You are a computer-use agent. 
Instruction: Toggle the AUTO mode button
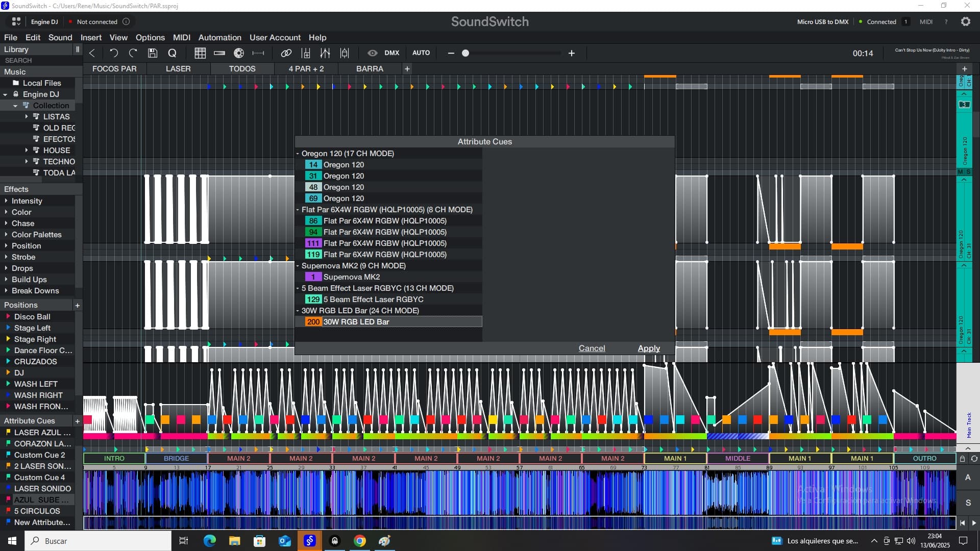pos(421,53)
